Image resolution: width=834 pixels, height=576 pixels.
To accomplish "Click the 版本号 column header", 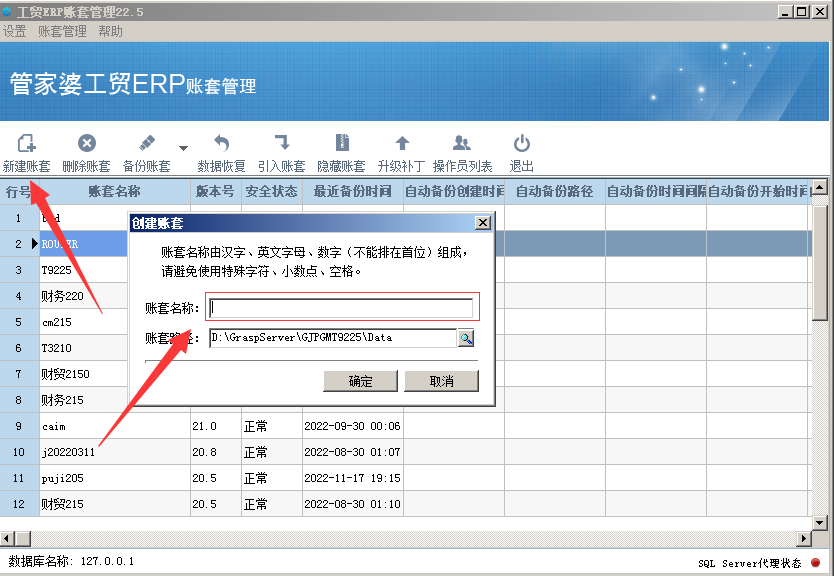I will pos(215,191).
